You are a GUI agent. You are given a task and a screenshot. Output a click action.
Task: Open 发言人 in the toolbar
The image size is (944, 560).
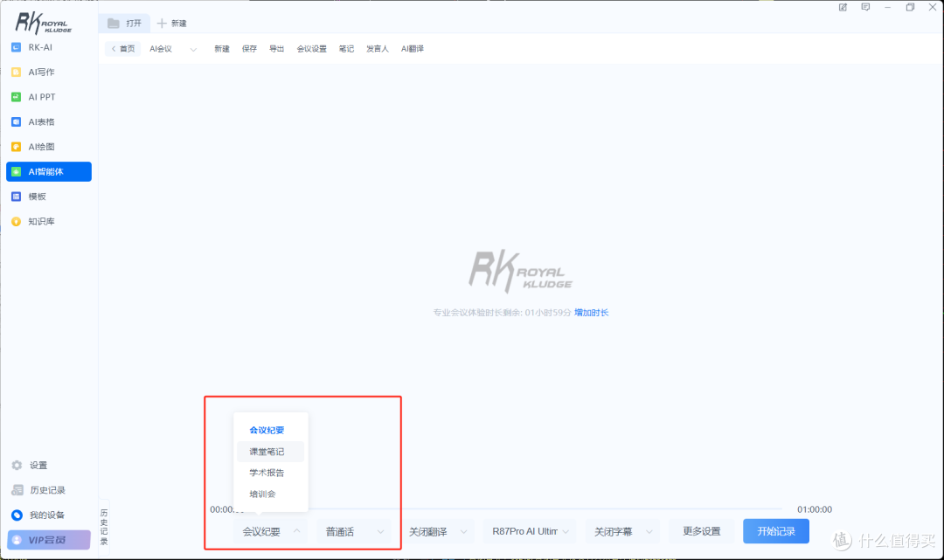(x=378, y=49)
